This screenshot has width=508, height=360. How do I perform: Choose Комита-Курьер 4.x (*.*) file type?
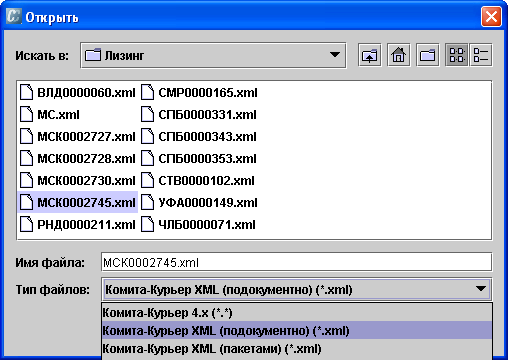[x=297, y=313]
